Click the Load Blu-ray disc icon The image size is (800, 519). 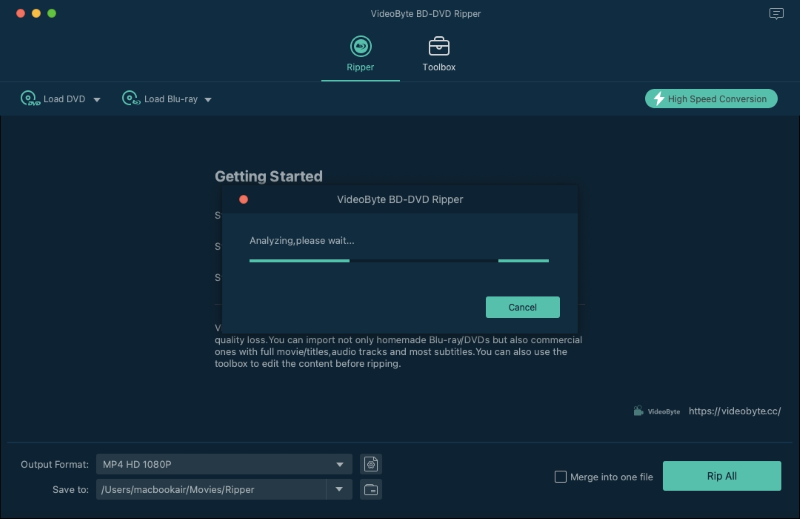point(131,98)
